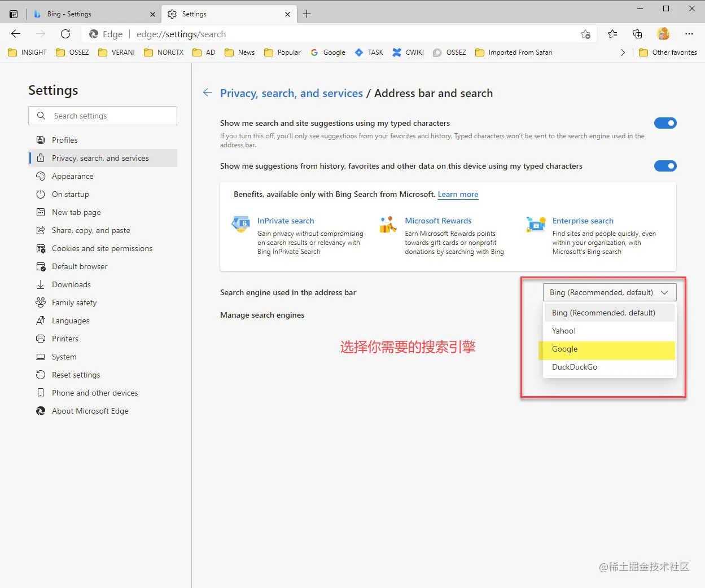Click the Learn more link

458,194
